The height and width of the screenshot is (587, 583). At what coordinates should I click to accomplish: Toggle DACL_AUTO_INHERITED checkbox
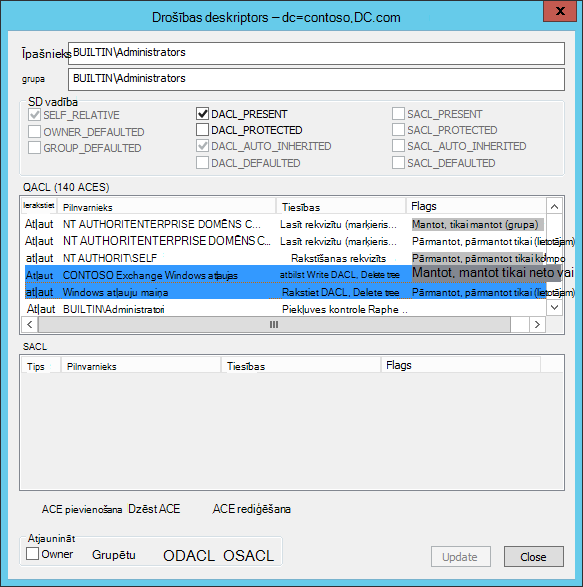[x=202, y=146]
